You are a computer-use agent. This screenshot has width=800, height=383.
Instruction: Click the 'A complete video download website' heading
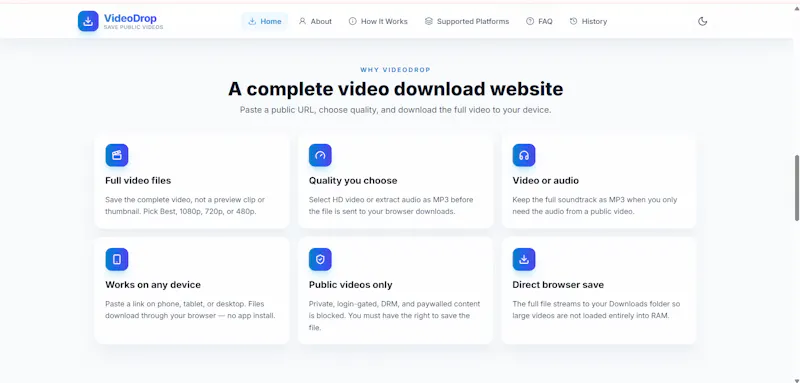(x=395, y=89)
